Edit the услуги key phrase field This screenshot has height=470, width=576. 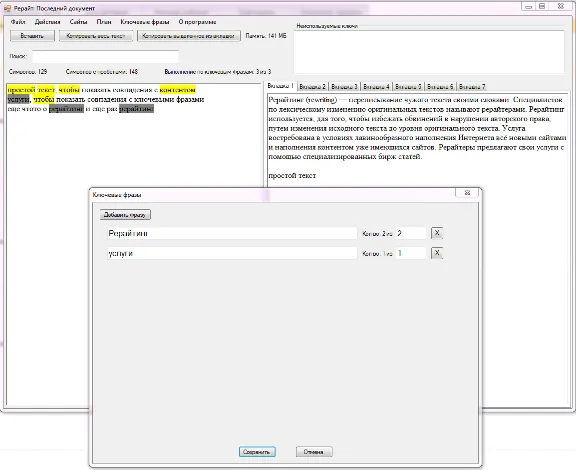tap(232, 253)
